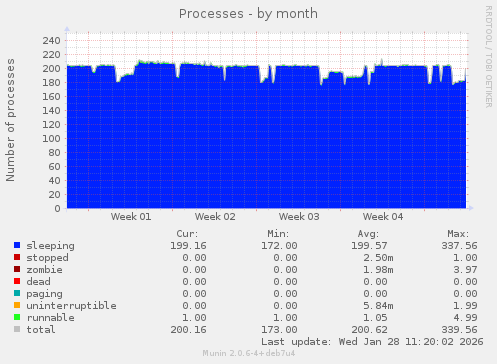Click the 'uninterruptible' legend label

pos(71,306)
